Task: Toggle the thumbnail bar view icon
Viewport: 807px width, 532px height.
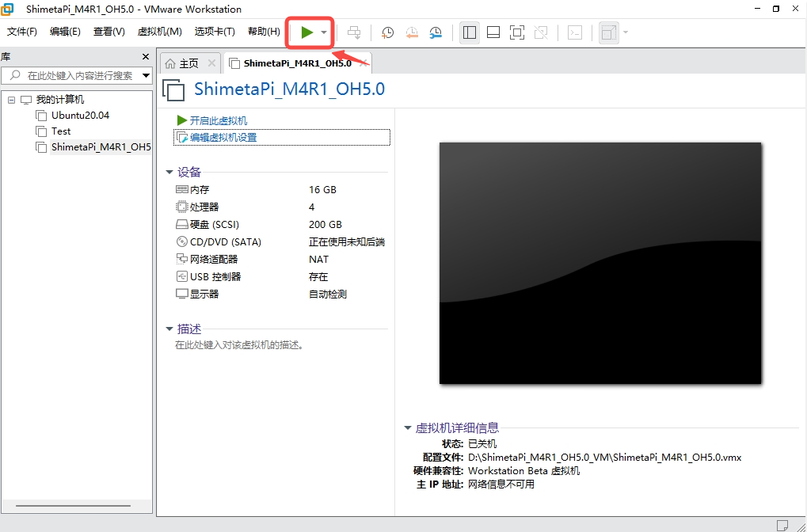Action: [x=493, y=32]
